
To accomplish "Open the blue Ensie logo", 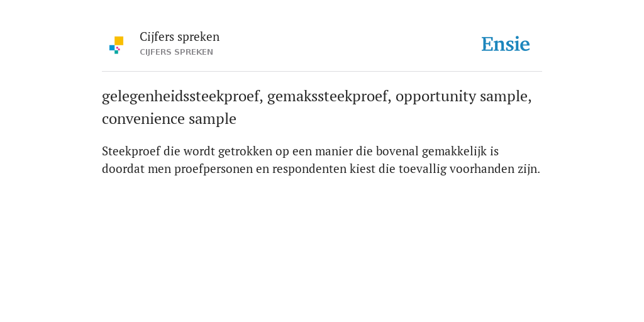I will point(506,44).
